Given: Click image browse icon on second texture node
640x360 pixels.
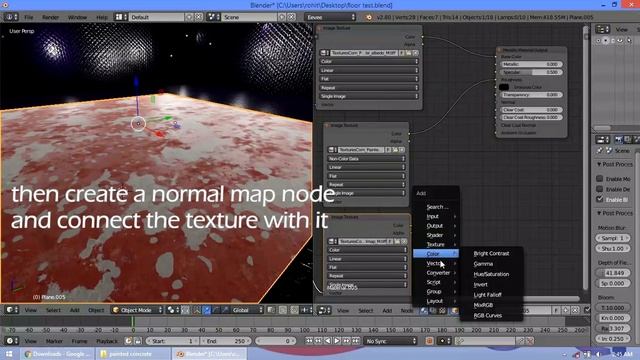Looking at the screenshot, I should pyautogui.click(x=333, y=150).
